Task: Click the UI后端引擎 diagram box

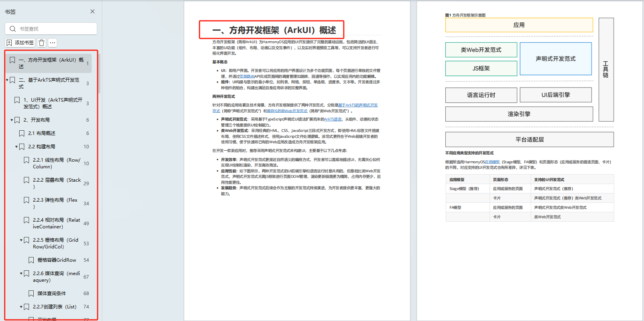Action: pos(556,95)
